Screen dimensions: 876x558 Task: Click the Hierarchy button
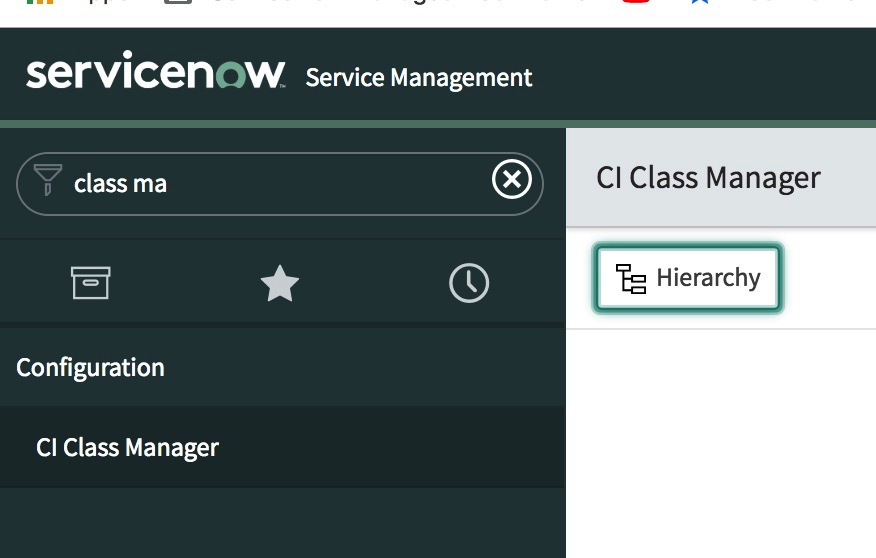tap(688, 278)
